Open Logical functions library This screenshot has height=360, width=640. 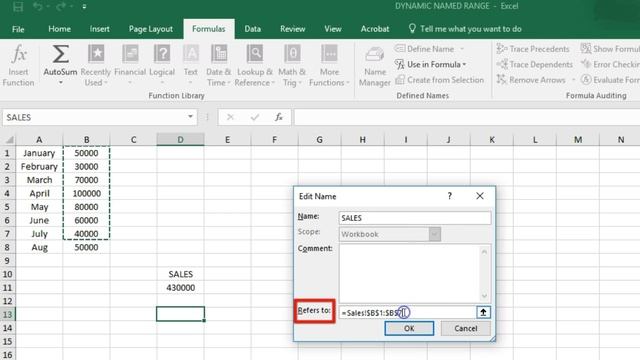[162, 54]
